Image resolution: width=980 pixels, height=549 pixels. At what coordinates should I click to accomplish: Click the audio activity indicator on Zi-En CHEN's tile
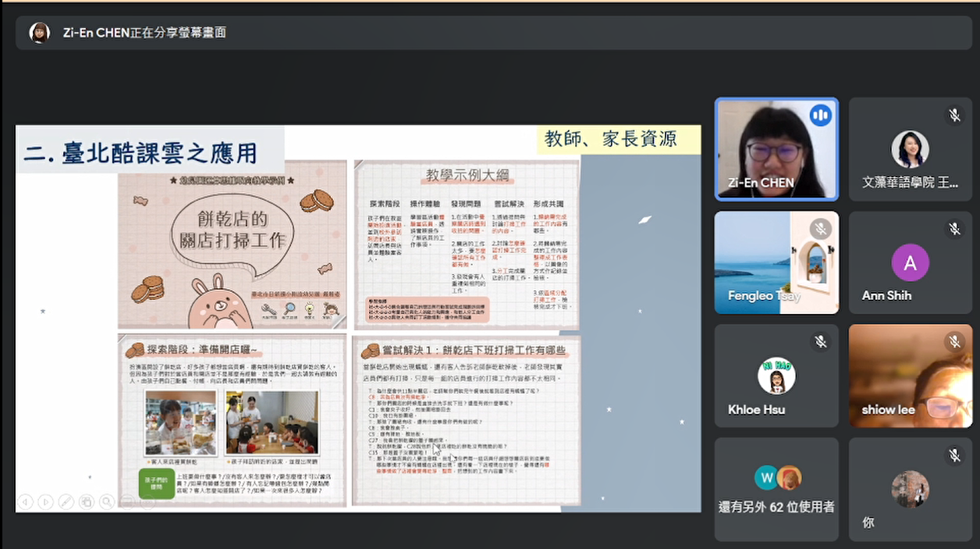tap(821, 115)
